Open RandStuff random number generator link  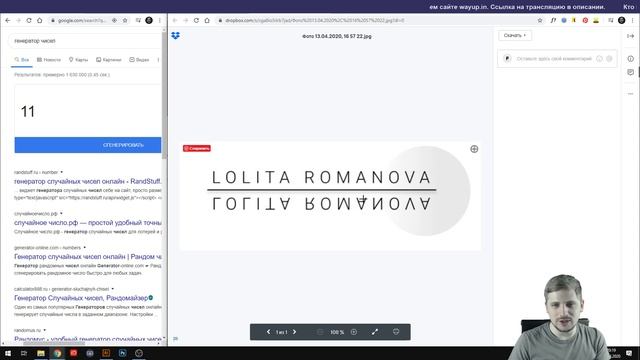tap(88, 181)
